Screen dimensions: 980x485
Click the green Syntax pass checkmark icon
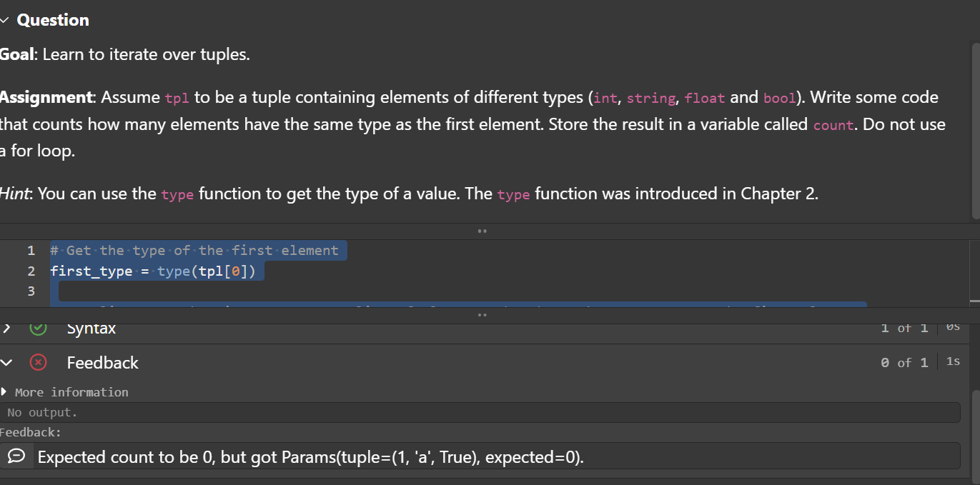click(x=38, y=327)
